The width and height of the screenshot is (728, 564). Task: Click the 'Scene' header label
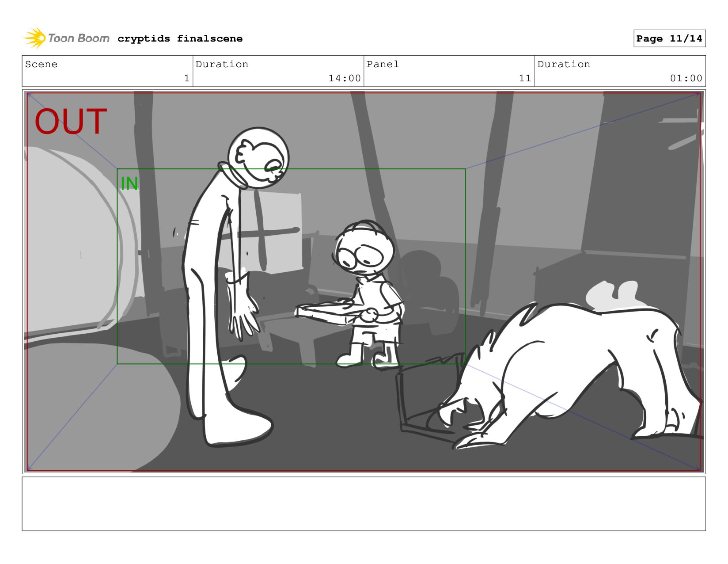click(x=41, y=64)
